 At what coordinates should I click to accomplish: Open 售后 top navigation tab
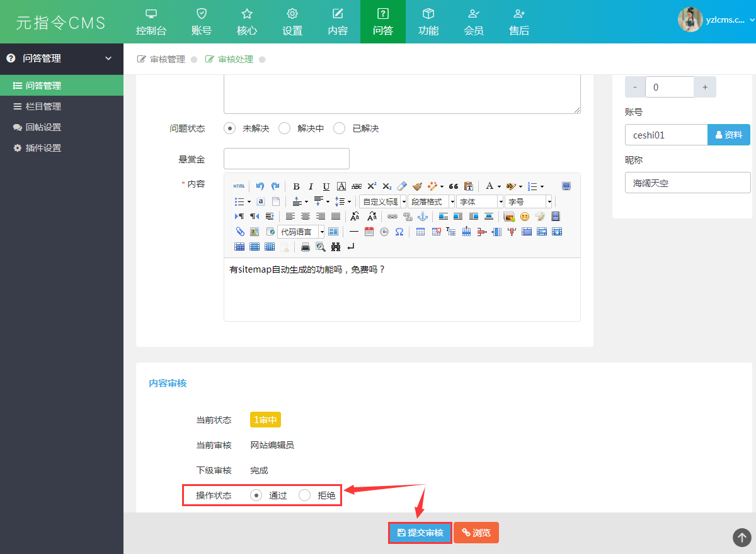[x=519, y=22]
